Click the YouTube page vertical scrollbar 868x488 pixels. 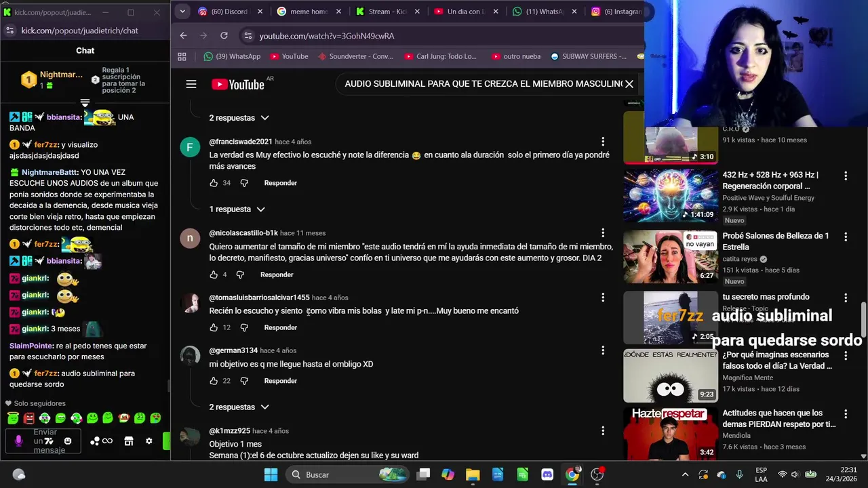point(863,319)
